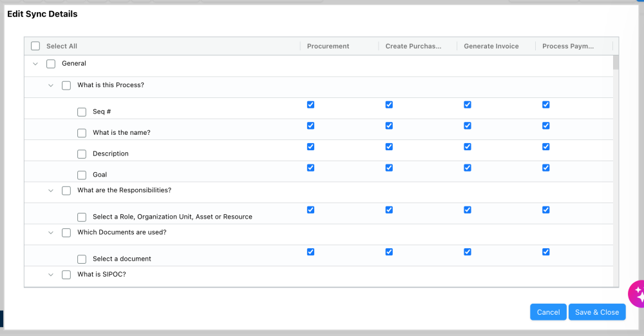Viewport: 644px width, 336px height.
Task: Check the 'What is SIPOC?' group checkbox
Action: (x=66, y=275)
